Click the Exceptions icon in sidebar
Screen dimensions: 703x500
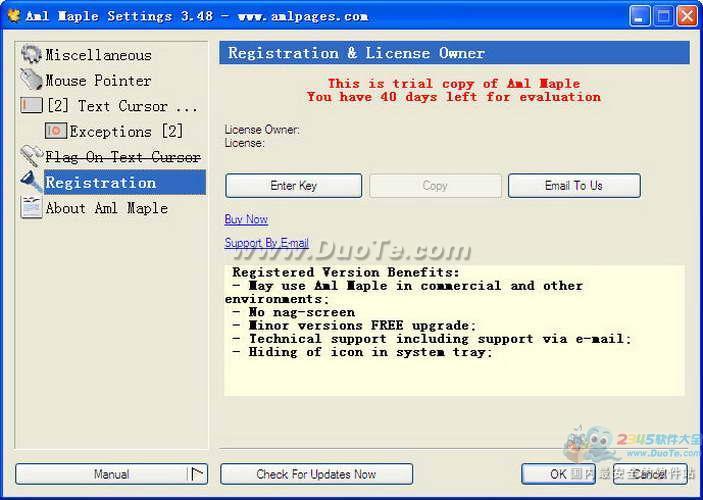click(56, 131)
